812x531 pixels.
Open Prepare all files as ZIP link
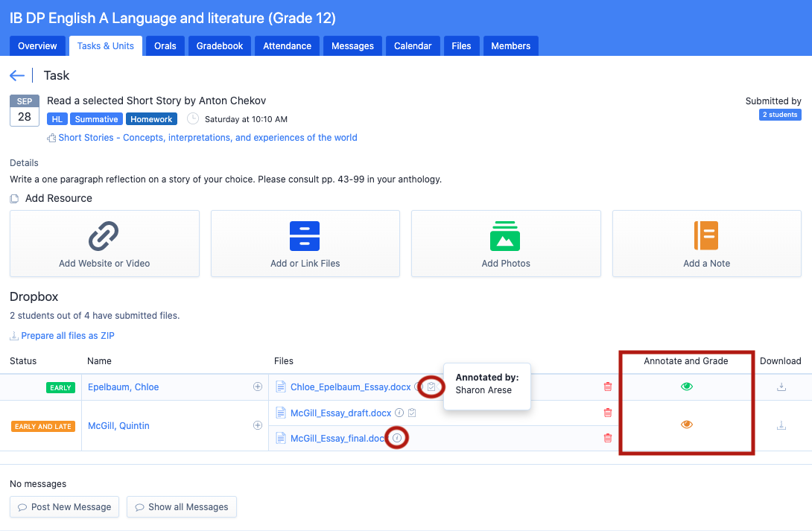pos(67,336)
